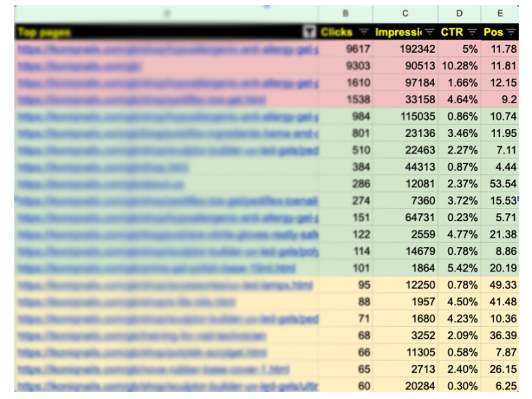Viewport: 532px width, 399px height.
Task: Open the CTR column filter icon
Action: point(472,32)
